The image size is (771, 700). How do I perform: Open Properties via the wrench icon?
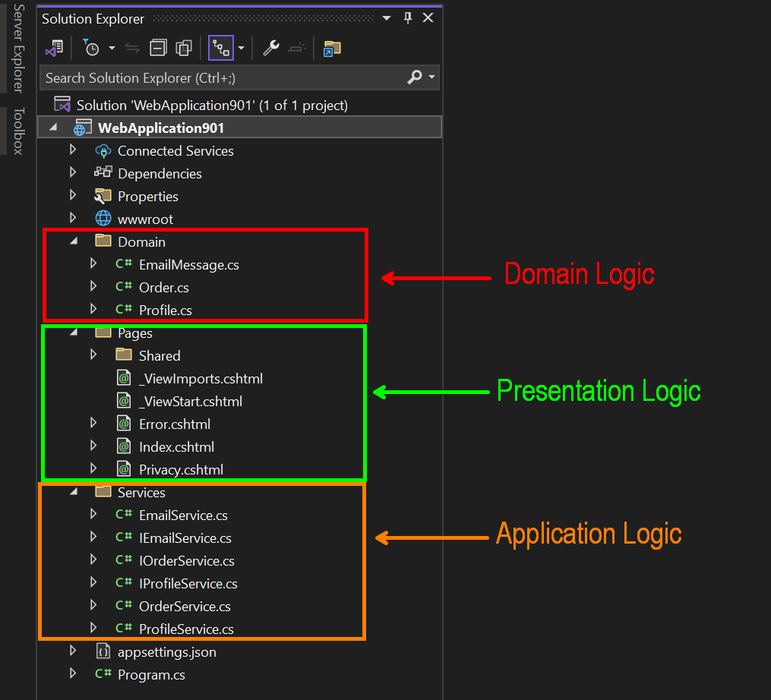271,48
